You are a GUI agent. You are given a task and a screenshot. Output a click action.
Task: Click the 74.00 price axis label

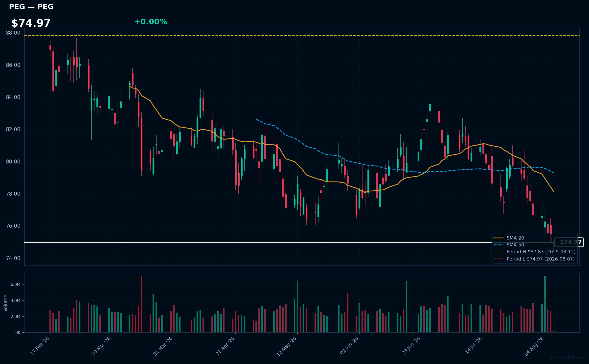point(13,258)
